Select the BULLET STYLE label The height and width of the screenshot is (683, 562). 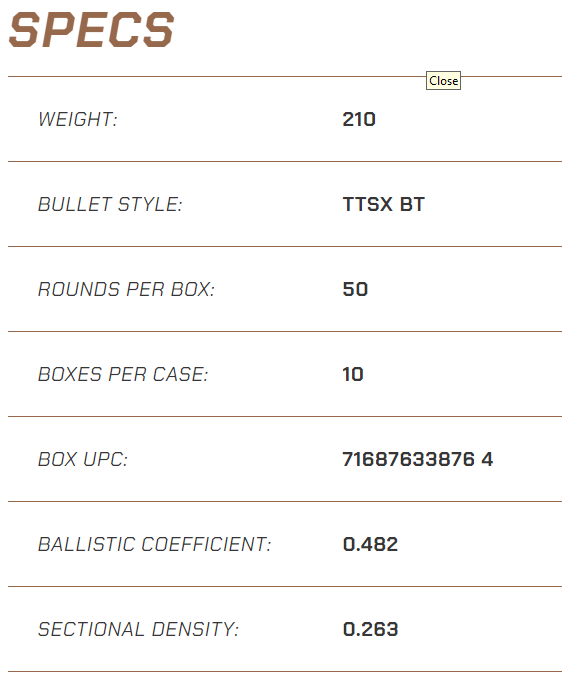tap(110, 204)
